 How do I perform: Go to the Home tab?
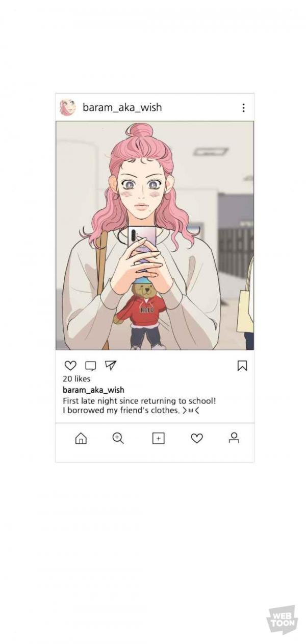point(81,439)
